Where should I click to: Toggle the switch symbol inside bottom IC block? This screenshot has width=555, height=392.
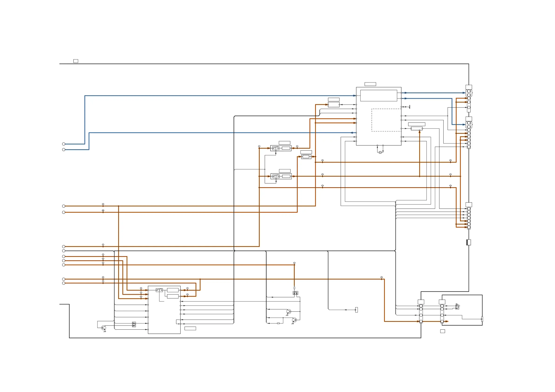pos(159,290)
